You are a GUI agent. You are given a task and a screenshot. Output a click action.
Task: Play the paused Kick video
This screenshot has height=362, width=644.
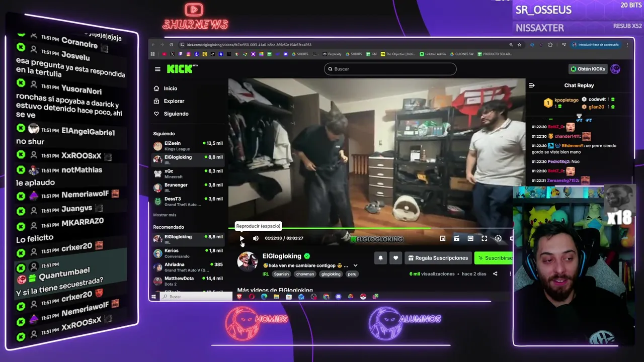tap(242, 238)
